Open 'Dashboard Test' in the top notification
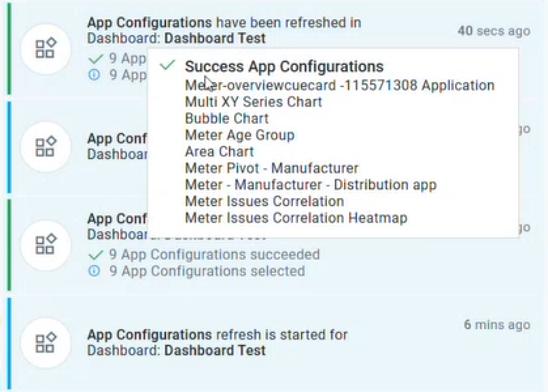Image resolution: width=548 pixels, height=392 pixels. click(x=215, y=38)
